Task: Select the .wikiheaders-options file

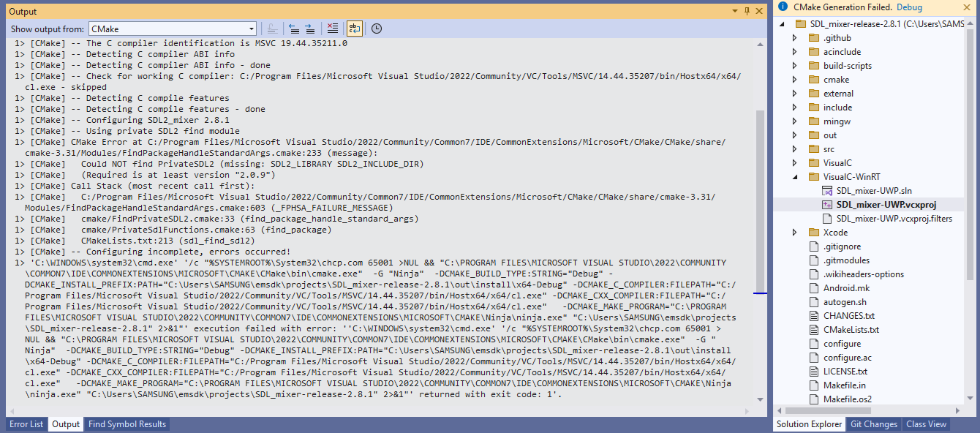Action: coord(864,274)
